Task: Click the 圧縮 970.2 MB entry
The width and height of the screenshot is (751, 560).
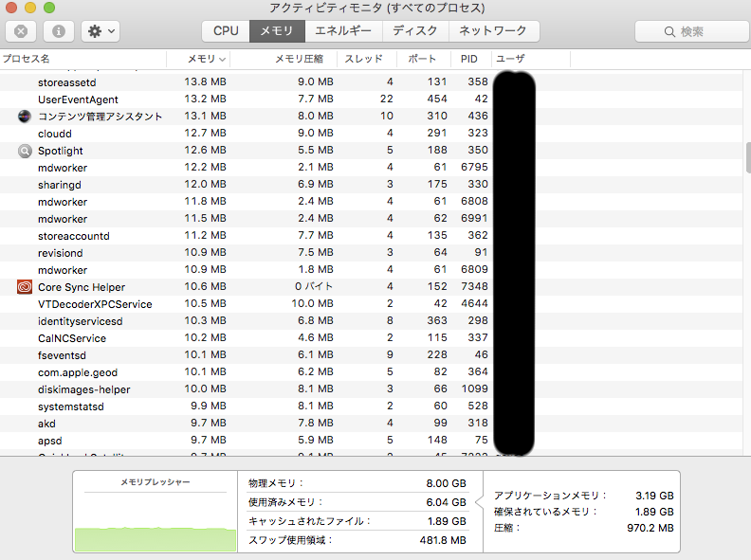Action: pos(584,528)
